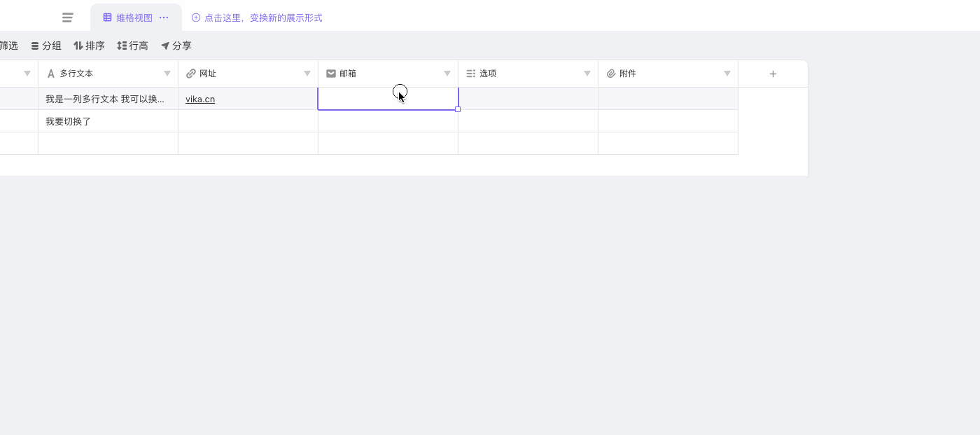The width and height of the screenshot is (980, 435).
Task: Open the 排序 sort tool
Action: tap(89, 46)
